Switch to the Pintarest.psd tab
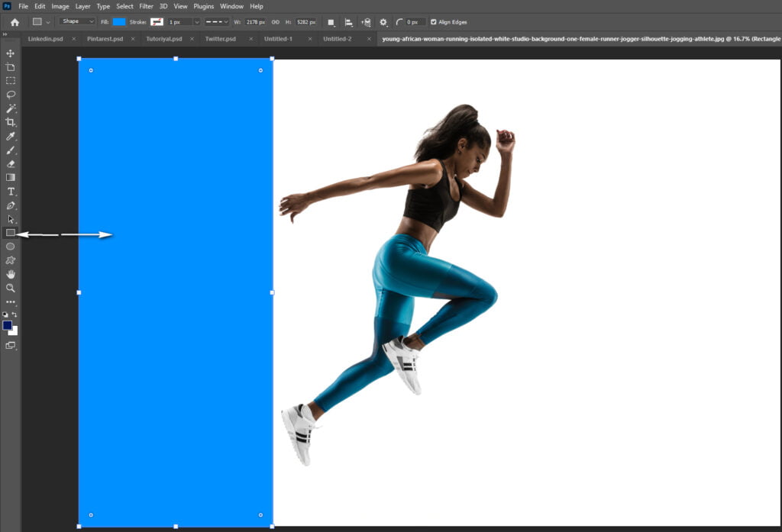 tap(105, 39)
